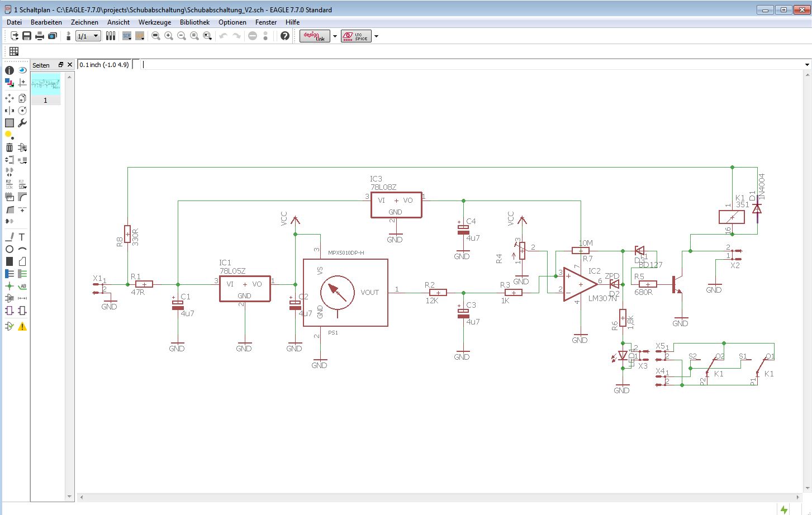
Task: Toggle the Show eye tool
Action: [22, 70]
